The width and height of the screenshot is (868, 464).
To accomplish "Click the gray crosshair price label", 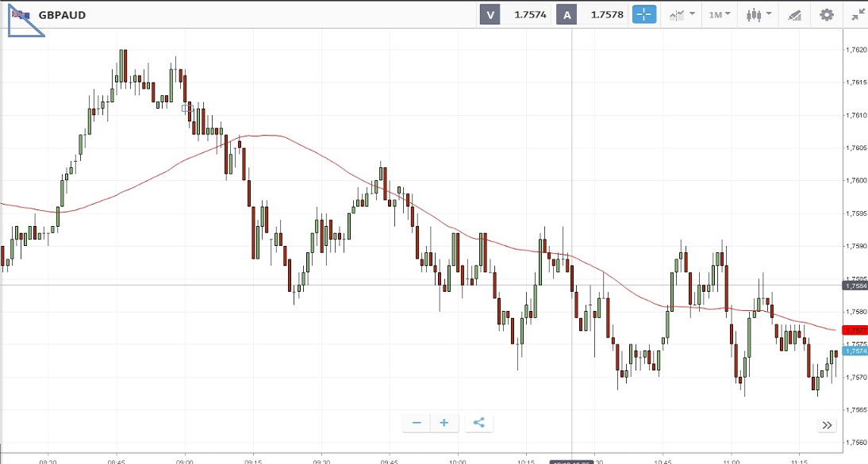I will point(855,285).
